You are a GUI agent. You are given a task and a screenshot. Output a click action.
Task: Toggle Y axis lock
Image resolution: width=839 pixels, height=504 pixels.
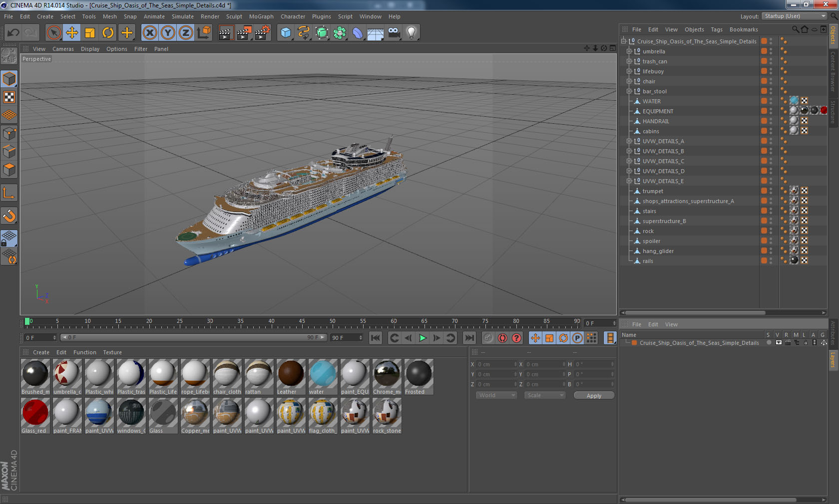[168, 33]
